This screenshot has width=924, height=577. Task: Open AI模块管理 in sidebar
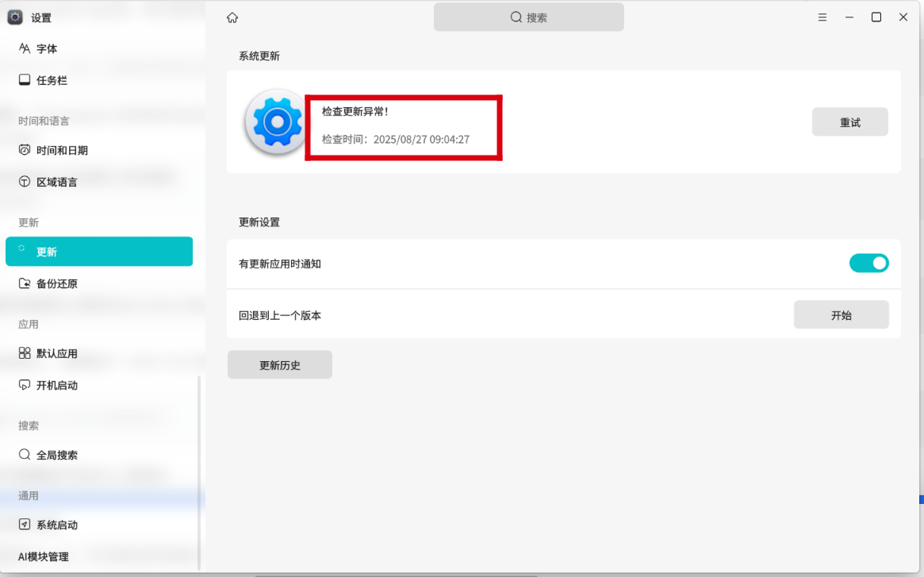(x=44, y=556)
